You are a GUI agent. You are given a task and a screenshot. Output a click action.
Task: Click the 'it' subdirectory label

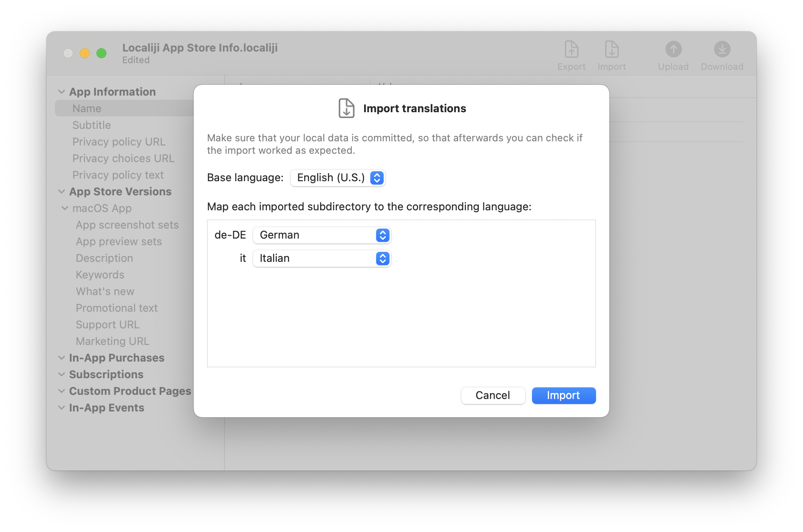(x=243, y=258)
